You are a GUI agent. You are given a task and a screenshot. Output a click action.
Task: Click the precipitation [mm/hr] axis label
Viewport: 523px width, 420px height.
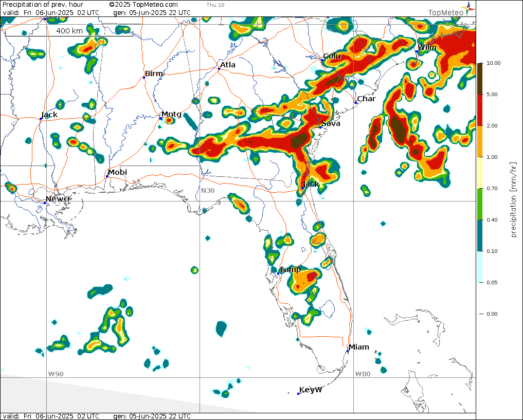pyautogui.click(x=513, y=199)
